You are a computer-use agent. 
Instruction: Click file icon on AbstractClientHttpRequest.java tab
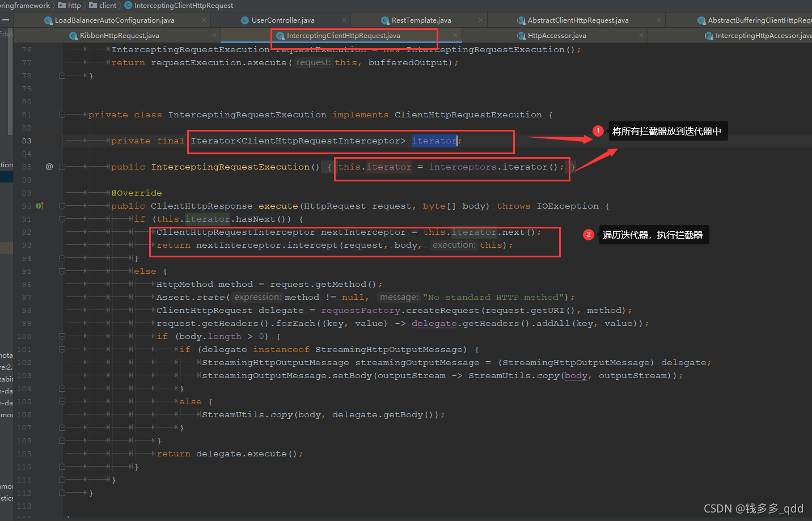(521, 20)
